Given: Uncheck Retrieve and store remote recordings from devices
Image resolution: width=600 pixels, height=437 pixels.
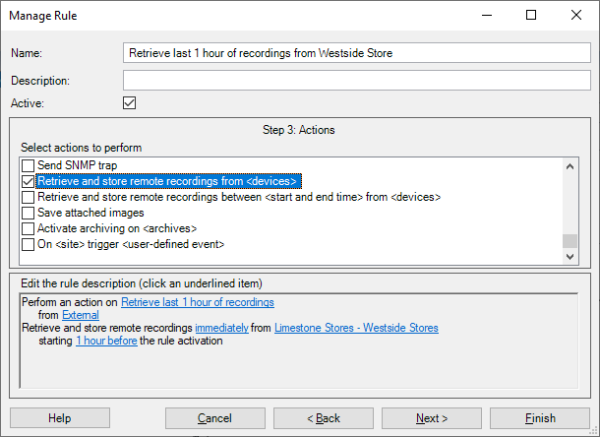Looking at the screenshot, I should pyautogui.click(x=28, y=181).
